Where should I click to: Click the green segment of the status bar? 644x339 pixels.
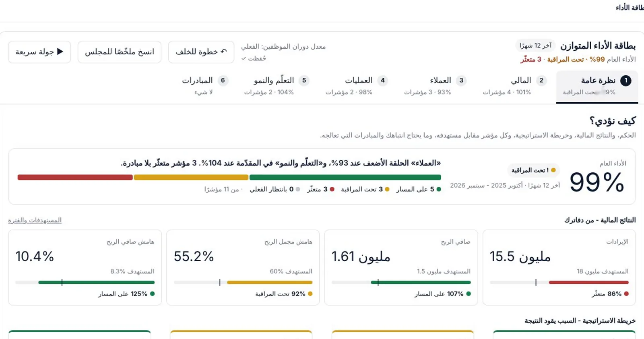pyautogui.click(x=345, y=177)
